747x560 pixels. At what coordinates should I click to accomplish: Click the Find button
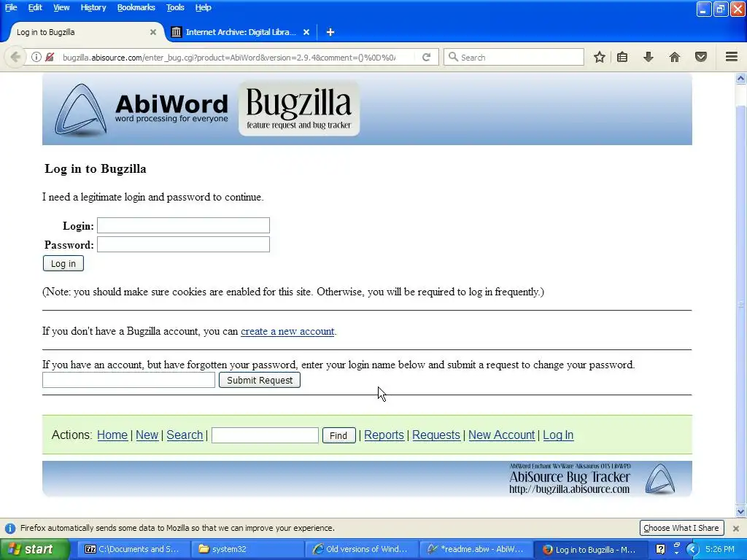(x=338, y=435)
